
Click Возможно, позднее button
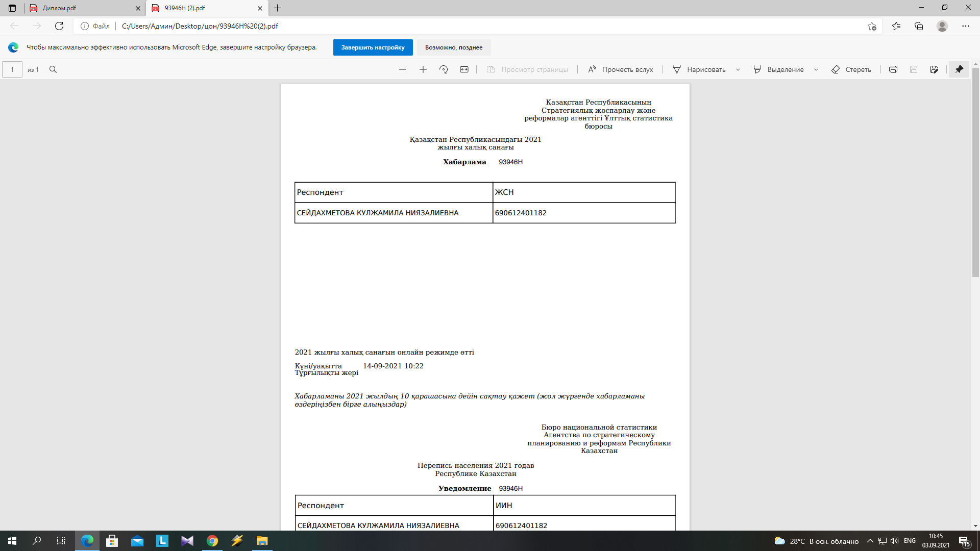point(454,47)
